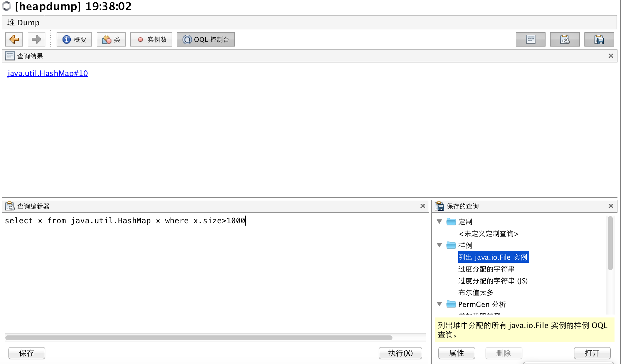Collapse the PermGen 分析 folder node

[x=439, y=304]
